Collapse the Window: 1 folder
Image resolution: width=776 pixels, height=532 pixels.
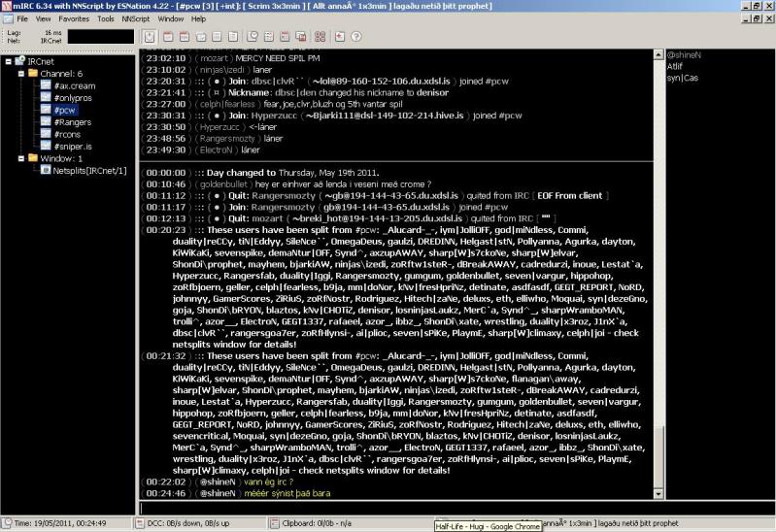[21, 158]
